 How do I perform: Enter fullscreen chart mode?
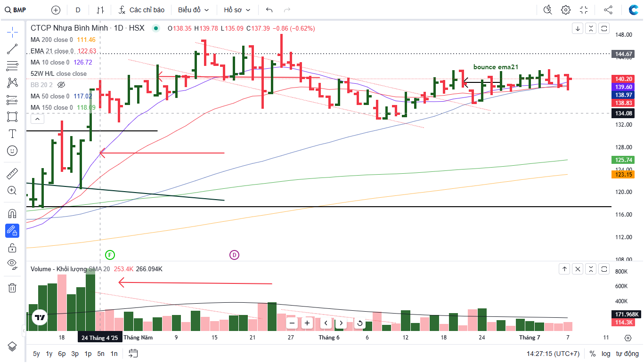coord(584,10)
